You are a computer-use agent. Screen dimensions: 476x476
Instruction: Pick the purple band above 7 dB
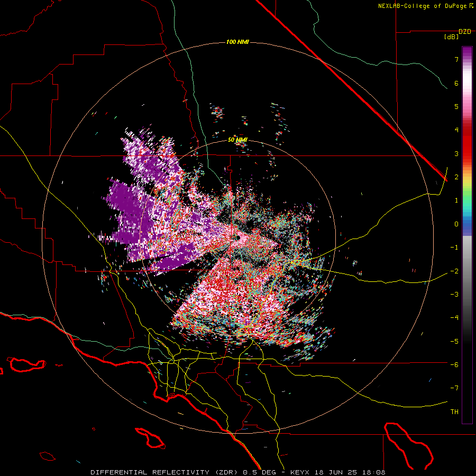(x=467, y=52)
